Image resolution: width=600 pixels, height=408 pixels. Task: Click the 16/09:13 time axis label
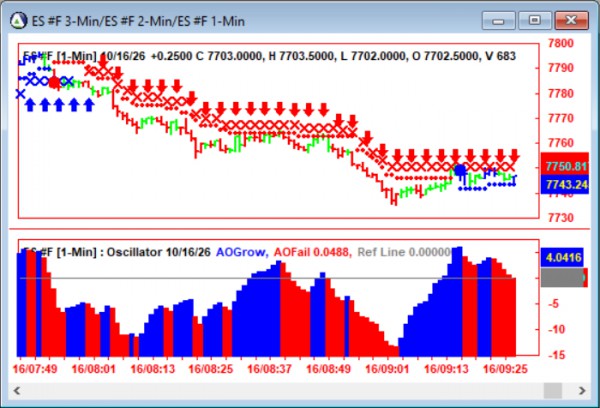point(446,369)
